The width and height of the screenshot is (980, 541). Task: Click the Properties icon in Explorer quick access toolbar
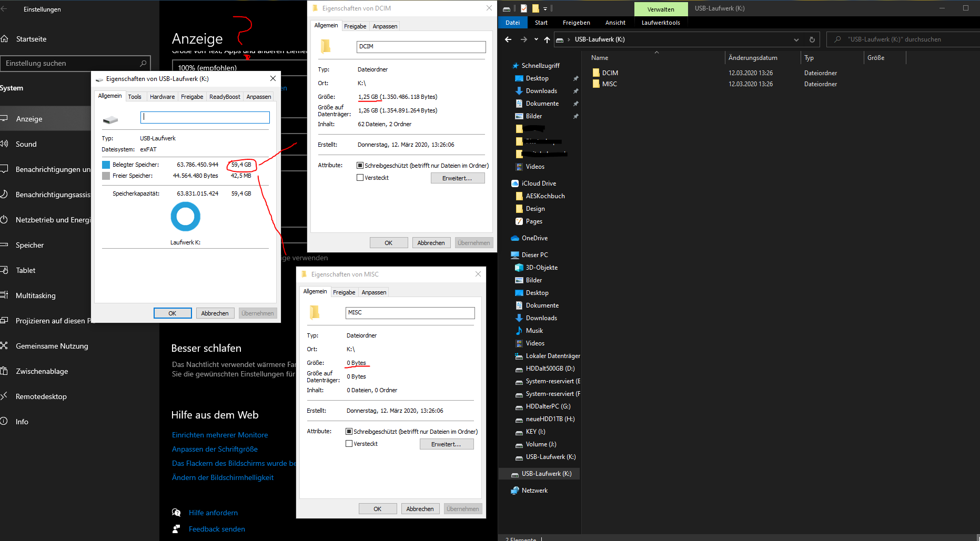524,8
